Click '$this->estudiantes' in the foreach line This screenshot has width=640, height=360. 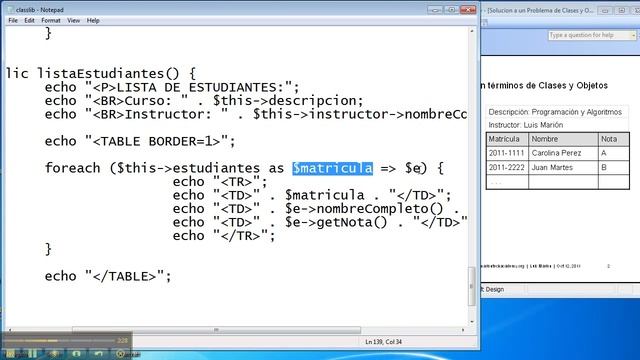(188, 168)
